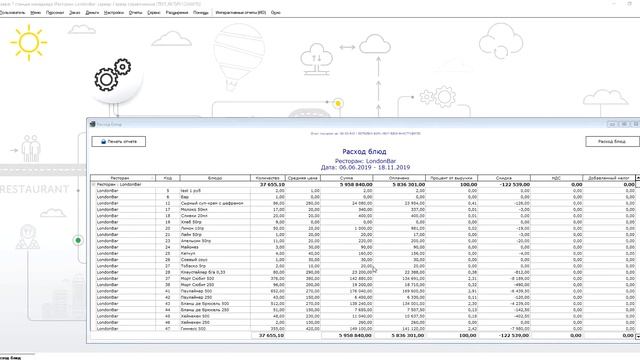Click the report date range 06.06.2019 - 18.11.2019
Screen dimensions: 640x360
(x=365, y=167)
